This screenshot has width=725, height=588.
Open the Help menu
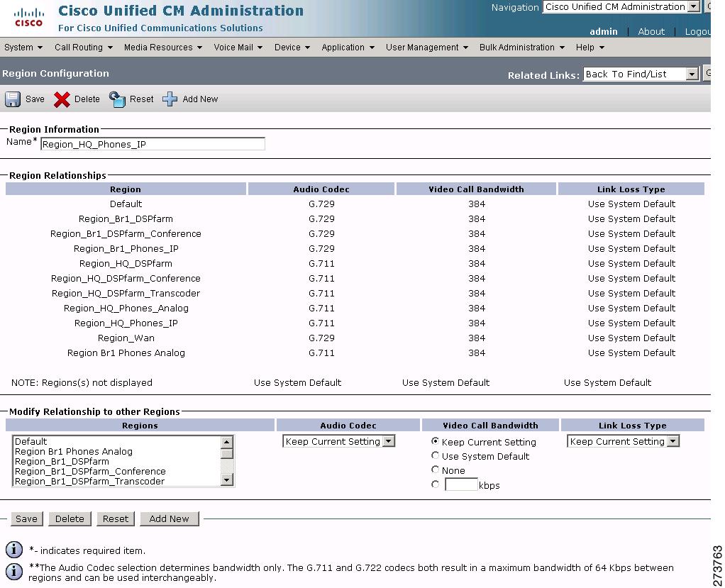click(590, 47)
